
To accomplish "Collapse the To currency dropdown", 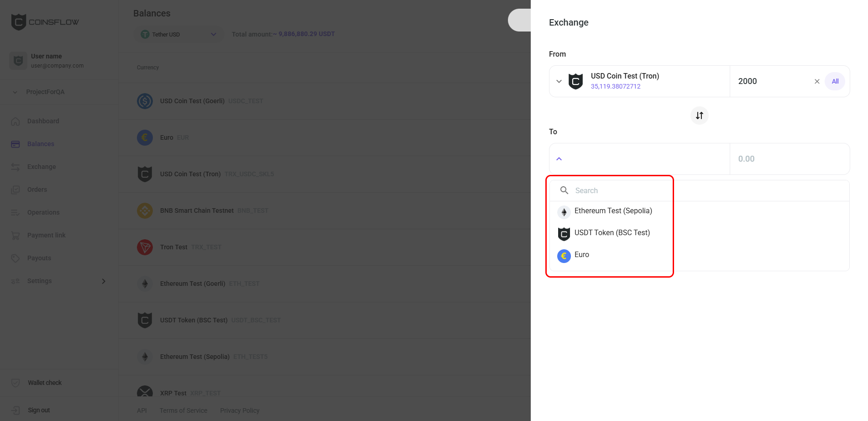I will click(559, 159).
